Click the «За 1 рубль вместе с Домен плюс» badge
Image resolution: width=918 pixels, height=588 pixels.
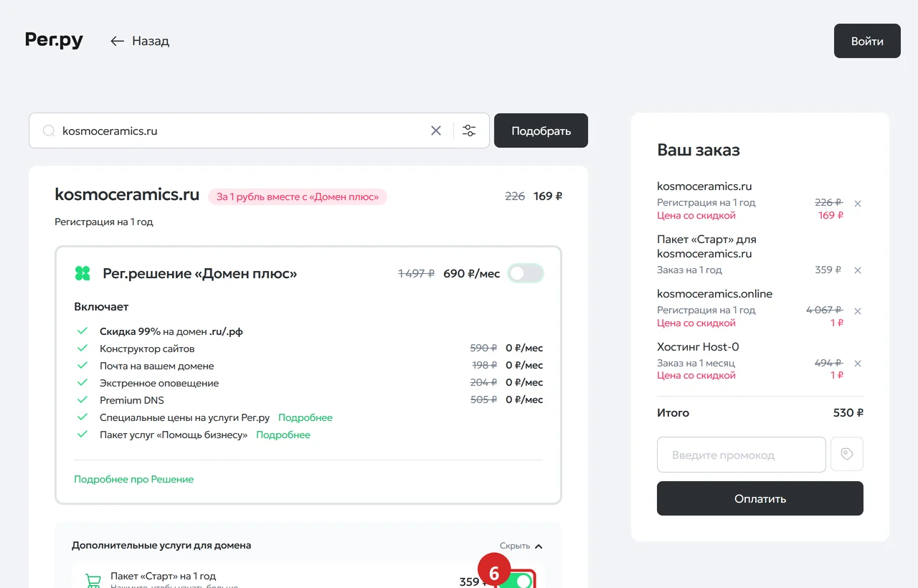pyautogui.click(x=298, y=196)
